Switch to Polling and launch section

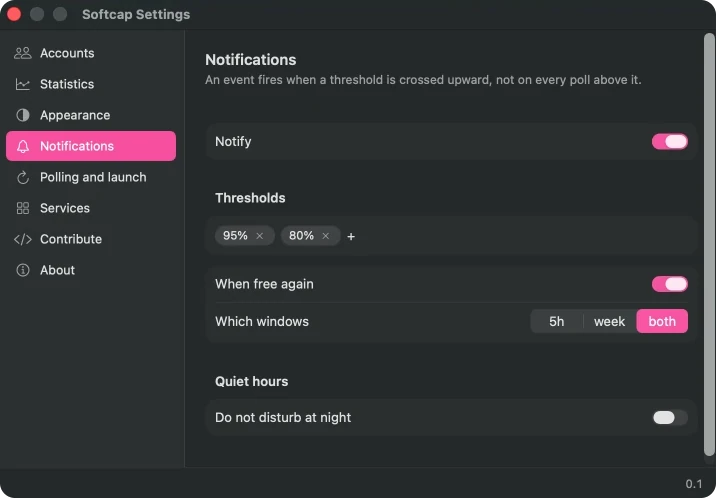91,177
